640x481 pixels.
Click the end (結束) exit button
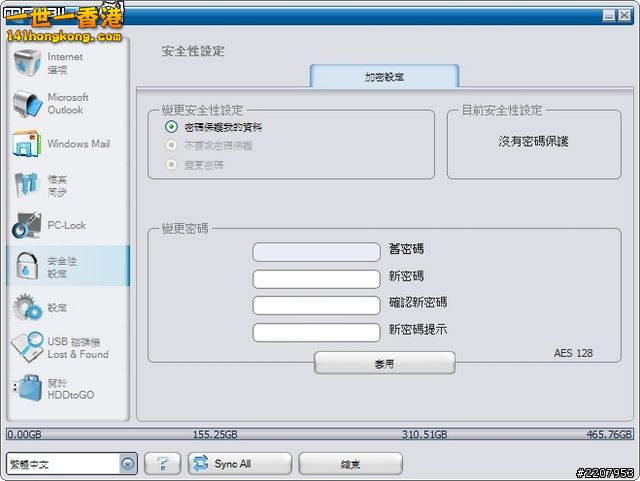[x=350, y=464]
